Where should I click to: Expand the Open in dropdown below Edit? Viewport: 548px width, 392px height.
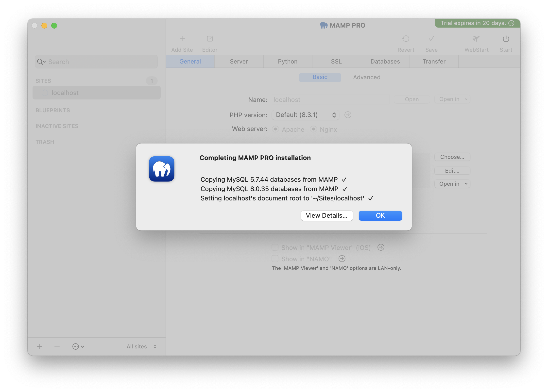[x=452, y=184]
